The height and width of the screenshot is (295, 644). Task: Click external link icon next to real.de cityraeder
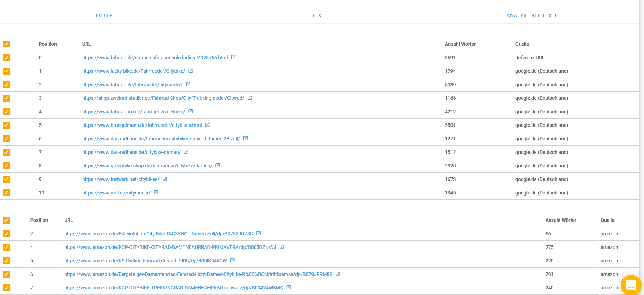coord(156,192)
